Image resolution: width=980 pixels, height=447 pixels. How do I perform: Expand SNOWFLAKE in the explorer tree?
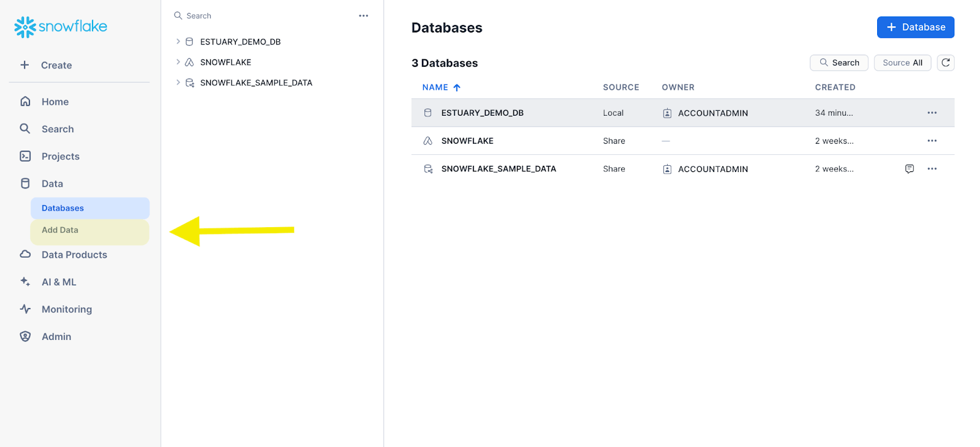click(178, 62)
